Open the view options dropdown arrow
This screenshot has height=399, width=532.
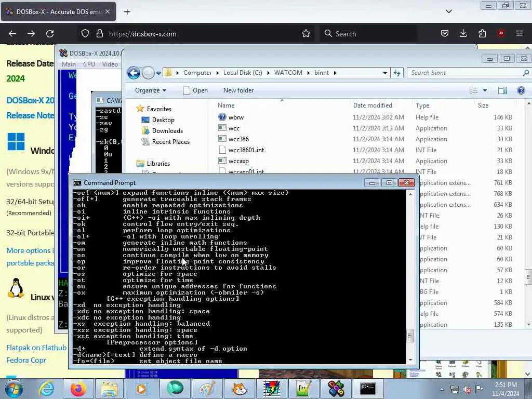pos(485,90)
